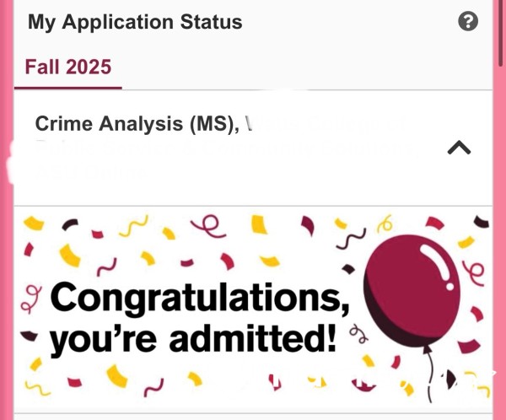Screen dimensions: 506x420
Task: Open the help question mark icon
Action: pos(468,21)
